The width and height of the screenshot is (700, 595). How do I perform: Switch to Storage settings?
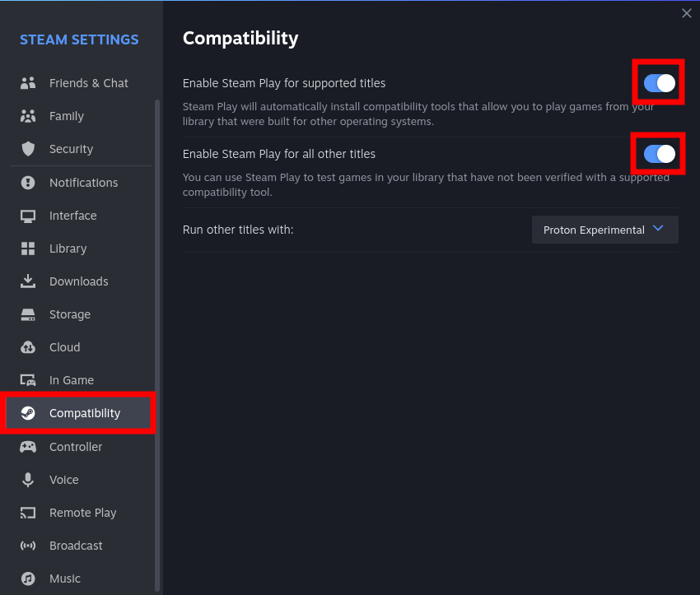[69, 314]
